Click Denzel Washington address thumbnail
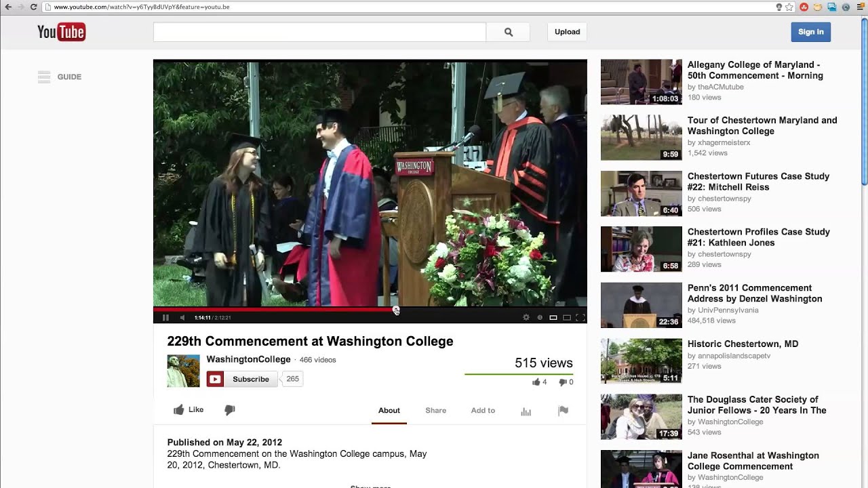The image size is (868, 488). tap(641, 305)
